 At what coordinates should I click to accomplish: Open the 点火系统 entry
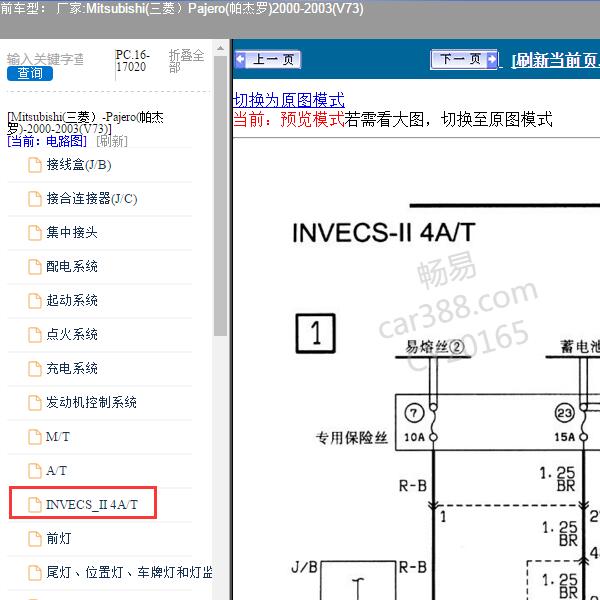[x=72, y=335]
